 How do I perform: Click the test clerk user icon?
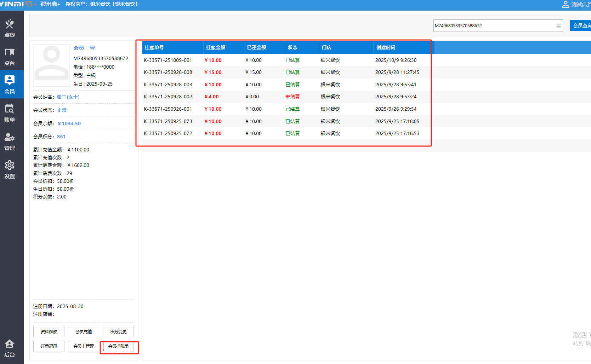pos(566,4)
